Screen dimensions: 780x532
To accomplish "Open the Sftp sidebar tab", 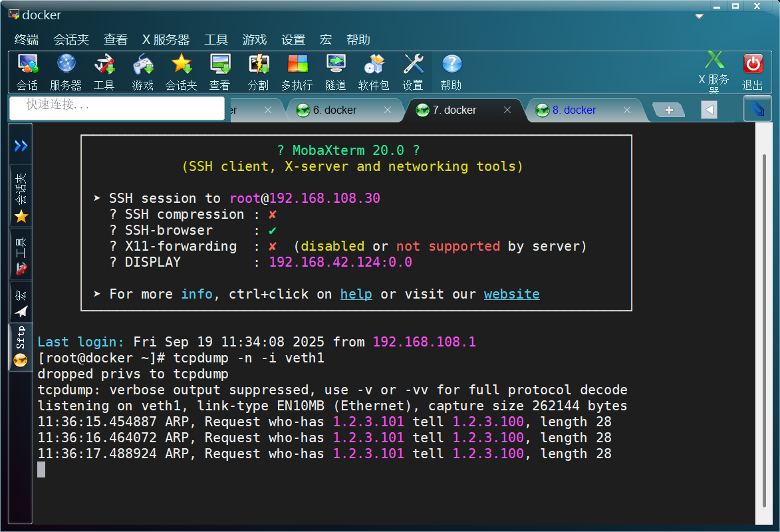I will tap(21, 346).
